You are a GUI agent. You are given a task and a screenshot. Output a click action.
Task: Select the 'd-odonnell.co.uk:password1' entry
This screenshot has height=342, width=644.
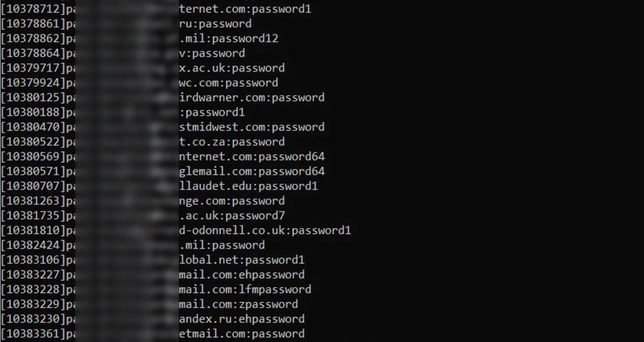(265, 231)
